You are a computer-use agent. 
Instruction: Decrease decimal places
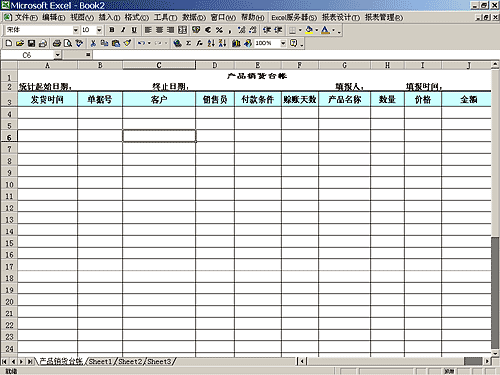pos(253,30)
